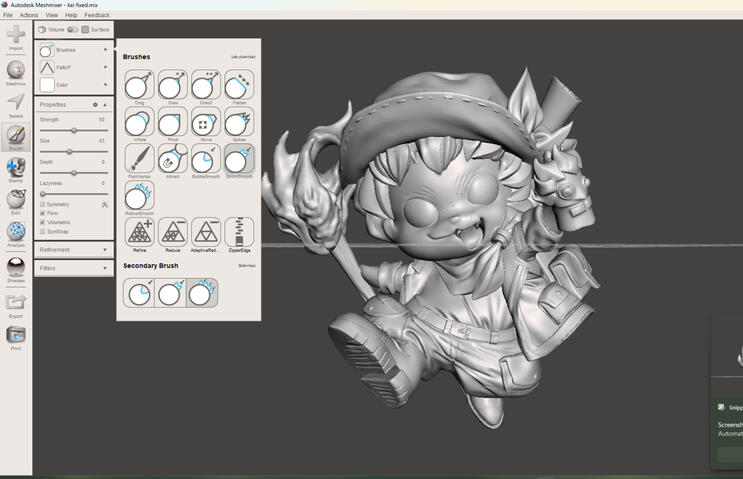The image size is (743, 479).
Task: Click the Strength slider handle
Action: [74, 130]
